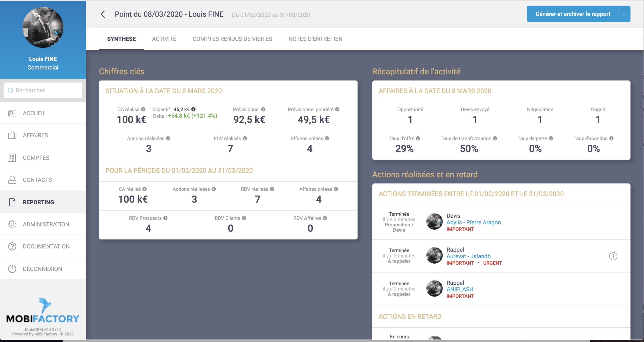Switch to the ACTIVITÉ tab
This screenshot has height=342, width=644.
[x=164, y=39]
